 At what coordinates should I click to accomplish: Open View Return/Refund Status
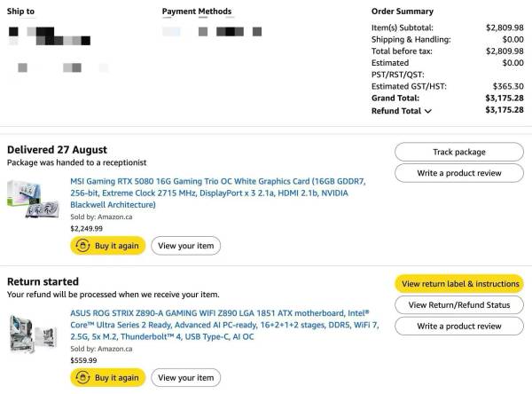coord(458,305)
